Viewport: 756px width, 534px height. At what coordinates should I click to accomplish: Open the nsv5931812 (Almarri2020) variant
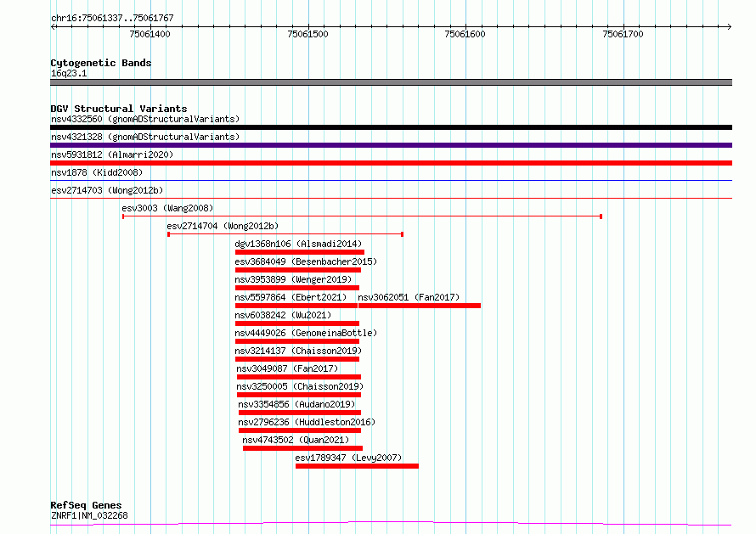112,155
